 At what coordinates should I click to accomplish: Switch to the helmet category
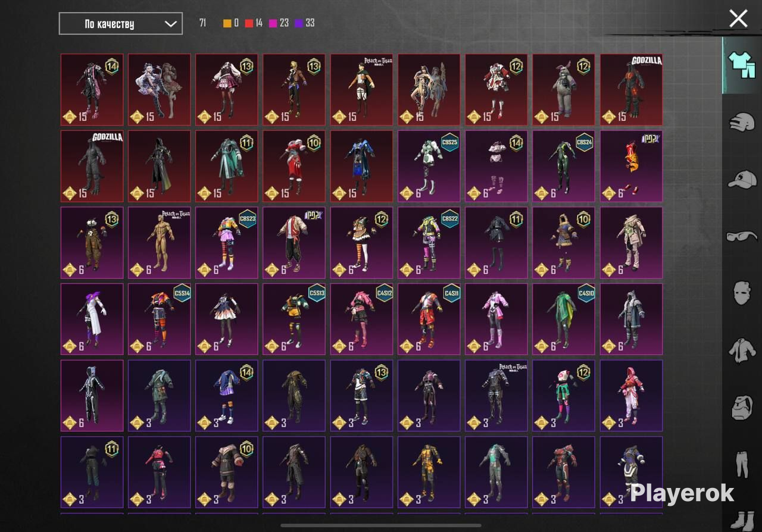click(742, 122)
